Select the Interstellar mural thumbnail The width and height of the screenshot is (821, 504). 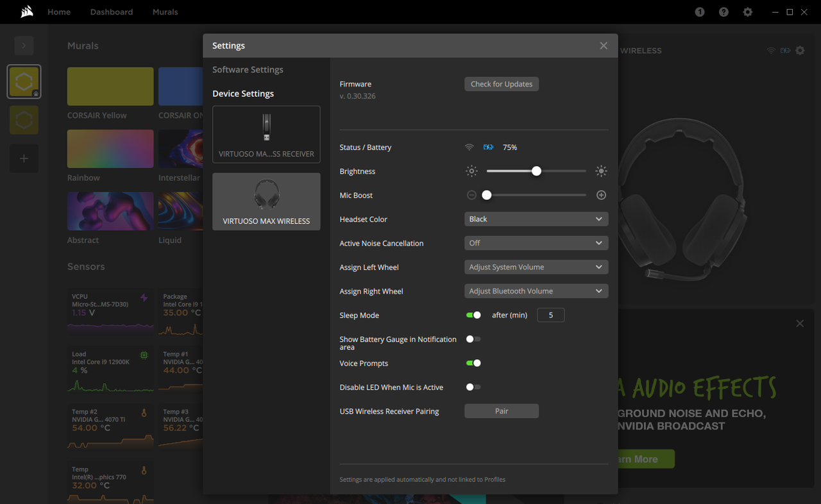[x=181, y=149]
